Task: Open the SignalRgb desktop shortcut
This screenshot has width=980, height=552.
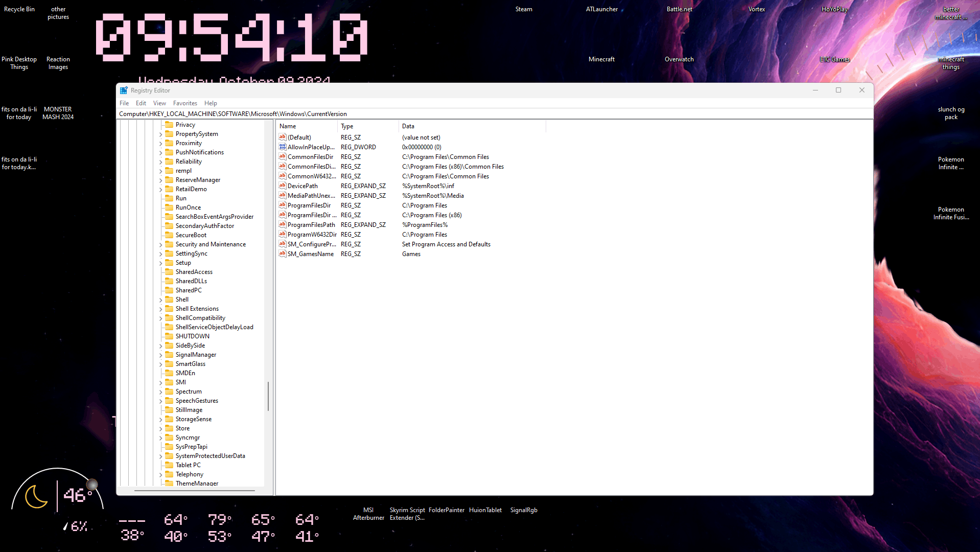Action: pos(524,510)
